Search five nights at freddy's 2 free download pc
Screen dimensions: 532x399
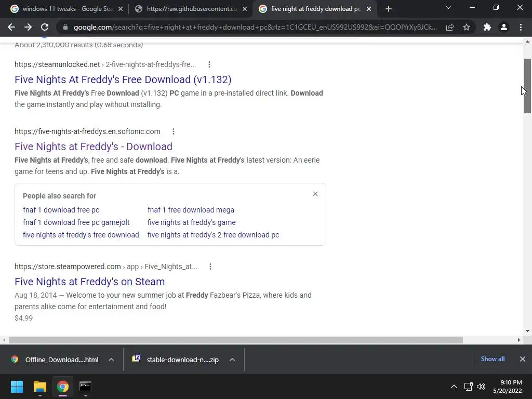213,235
